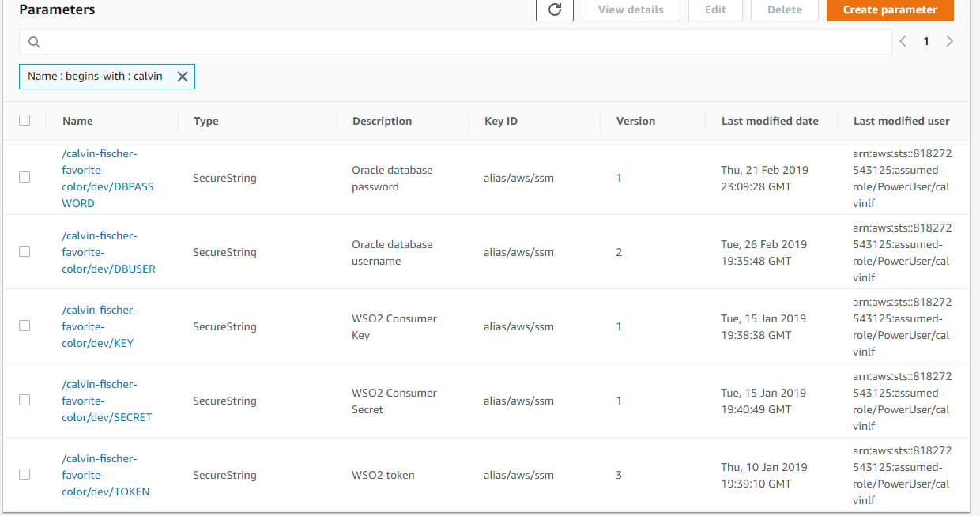
Task: Open the /dev/DBPASSWORD parameter link
Action: pyautogui.click(x=108, y=179)
